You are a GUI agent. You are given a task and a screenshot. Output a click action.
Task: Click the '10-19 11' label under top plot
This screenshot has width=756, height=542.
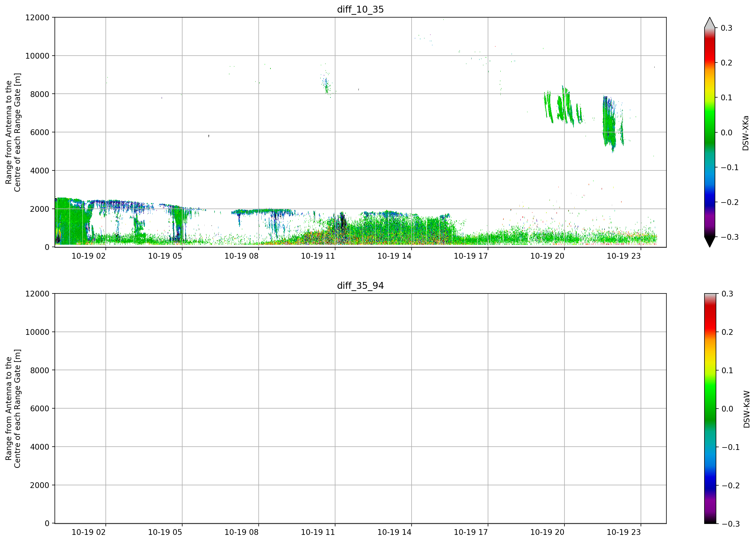click(x=318, y=256)
